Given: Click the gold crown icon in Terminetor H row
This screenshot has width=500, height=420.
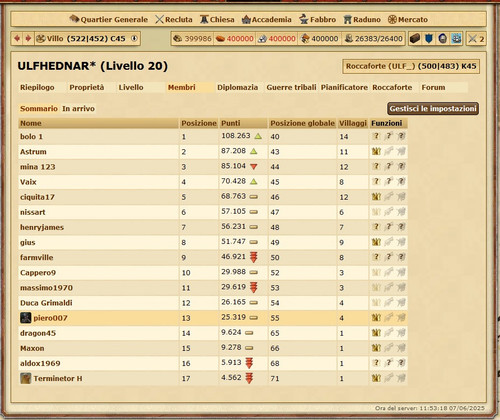Looking at the screenshot, I should click(376, 378).
